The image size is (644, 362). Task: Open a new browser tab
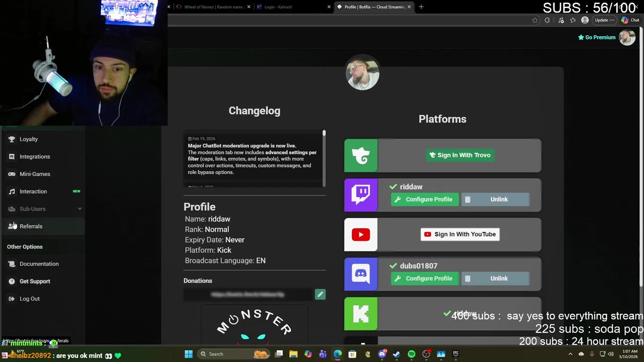(421, 7)
